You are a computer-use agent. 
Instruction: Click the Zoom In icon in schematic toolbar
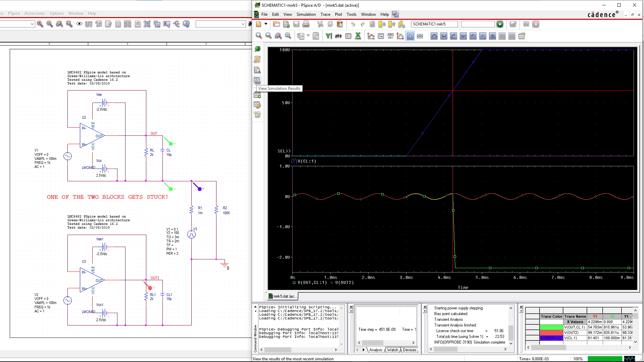40,24
